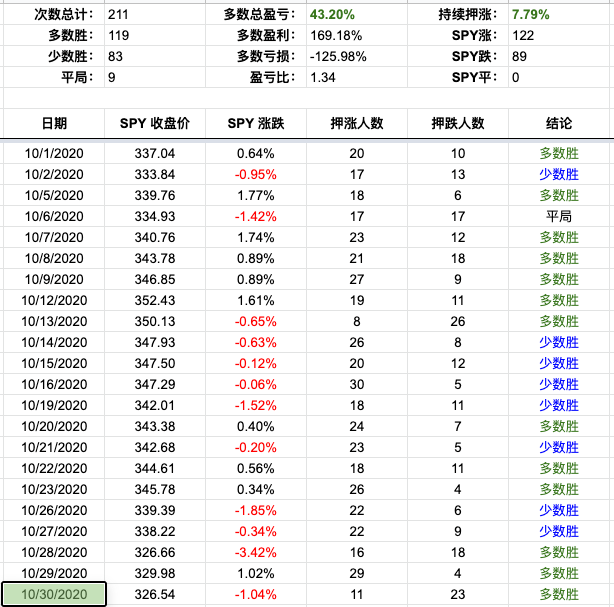
Task: Click the 1.74% change cell
Action: pos(256,238)
